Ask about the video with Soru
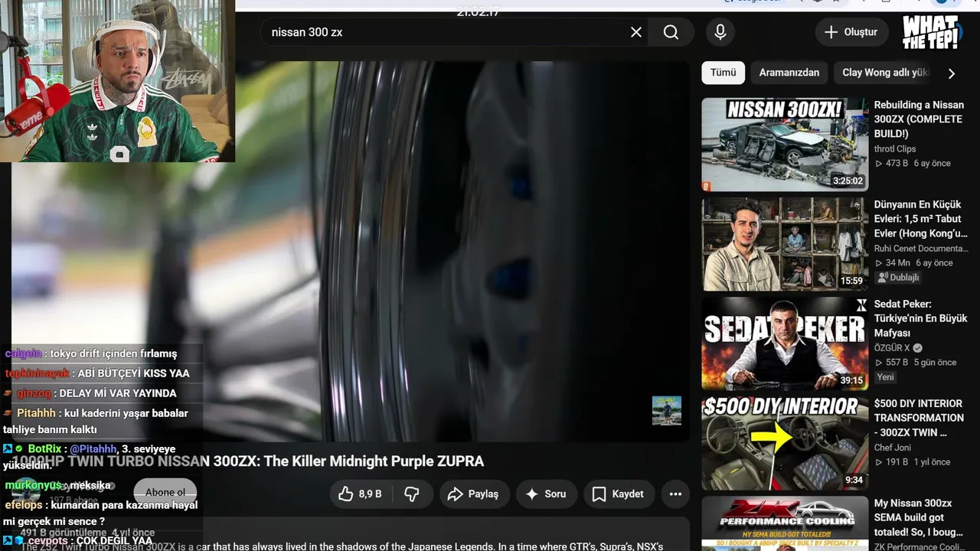 [x=546, y=494]
